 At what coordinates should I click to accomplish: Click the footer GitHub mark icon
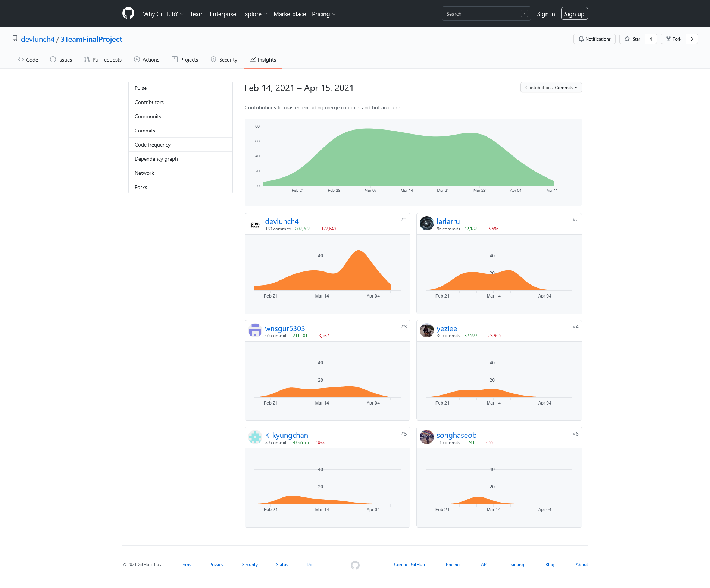pyautogui.click(x=355, y=565)
